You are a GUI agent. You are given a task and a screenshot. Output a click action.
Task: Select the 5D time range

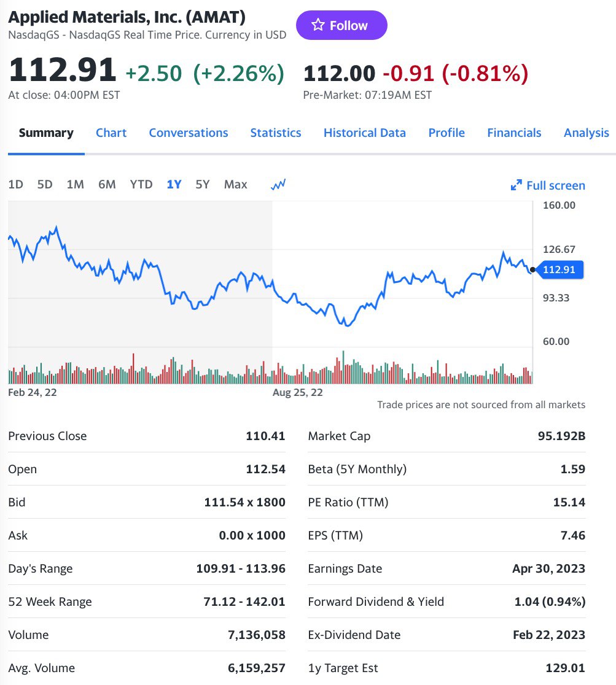(45, 184)
